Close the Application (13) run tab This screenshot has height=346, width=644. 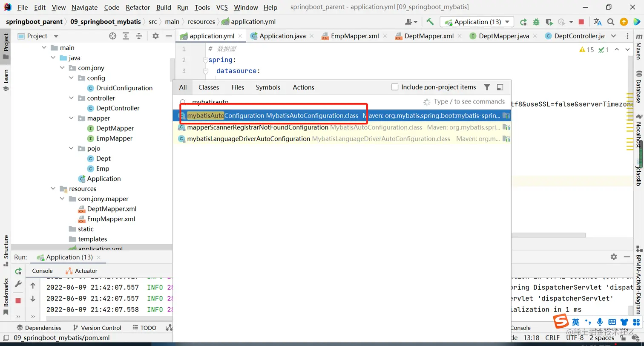click(x=98, y=257)
